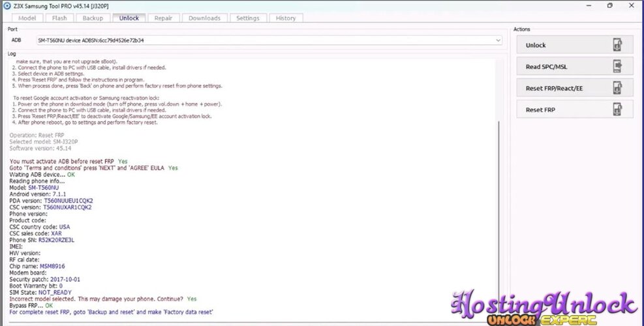Click security patch 2017-10-01 value
Screen dimensions: 644x326
tap(65, 279)
